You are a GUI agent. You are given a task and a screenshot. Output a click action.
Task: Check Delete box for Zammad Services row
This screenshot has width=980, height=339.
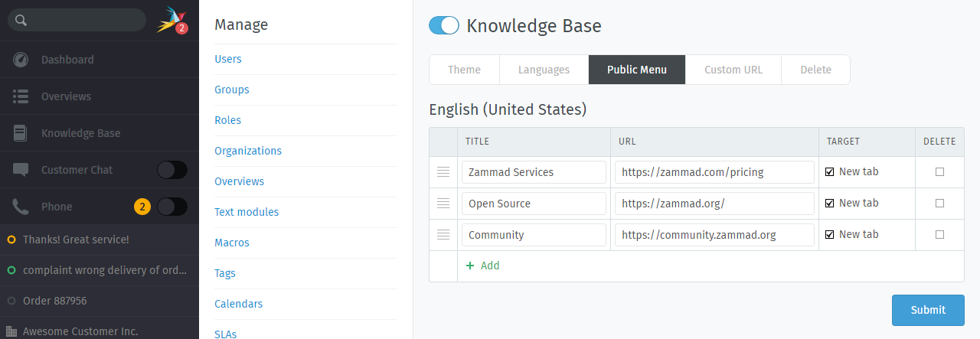coord(939,171)
